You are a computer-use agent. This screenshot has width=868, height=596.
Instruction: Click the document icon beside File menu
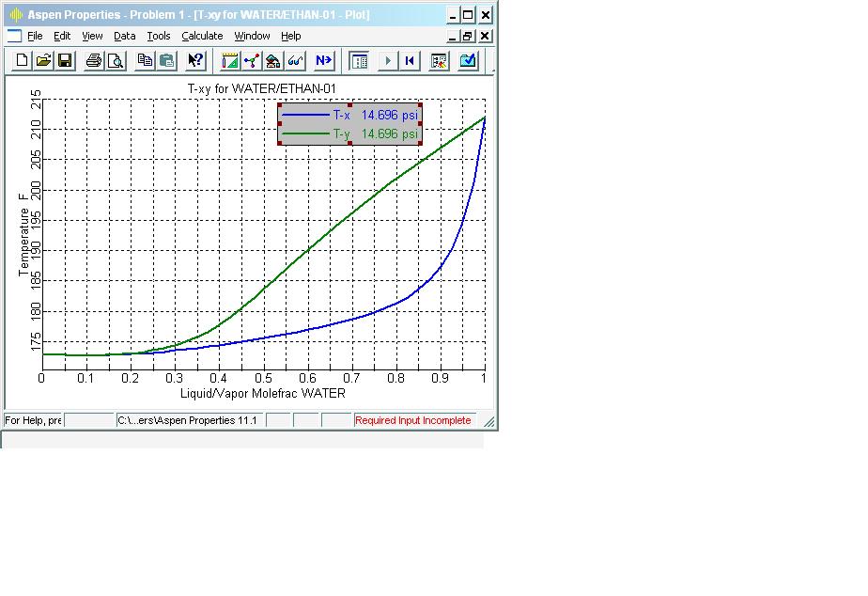14,36
